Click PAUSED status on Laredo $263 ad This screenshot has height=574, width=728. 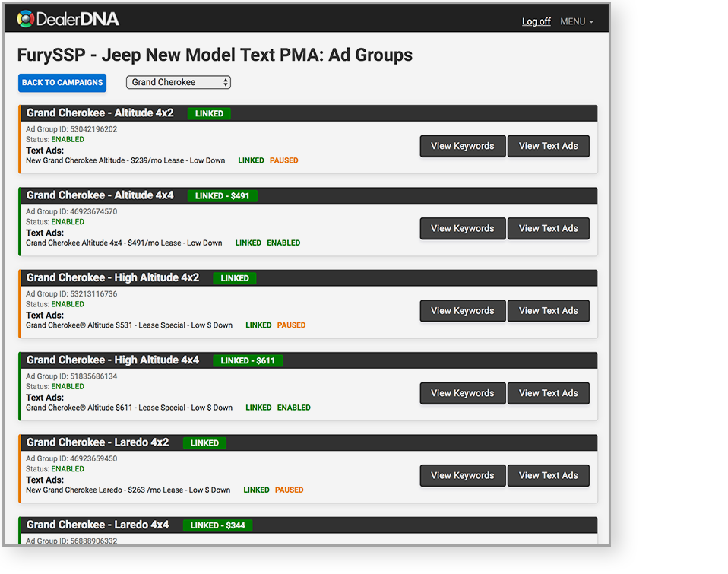[289, 490]
